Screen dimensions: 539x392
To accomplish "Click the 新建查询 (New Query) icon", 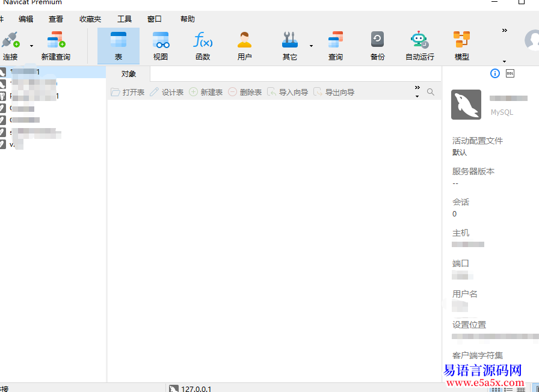I will pos(55,46).
